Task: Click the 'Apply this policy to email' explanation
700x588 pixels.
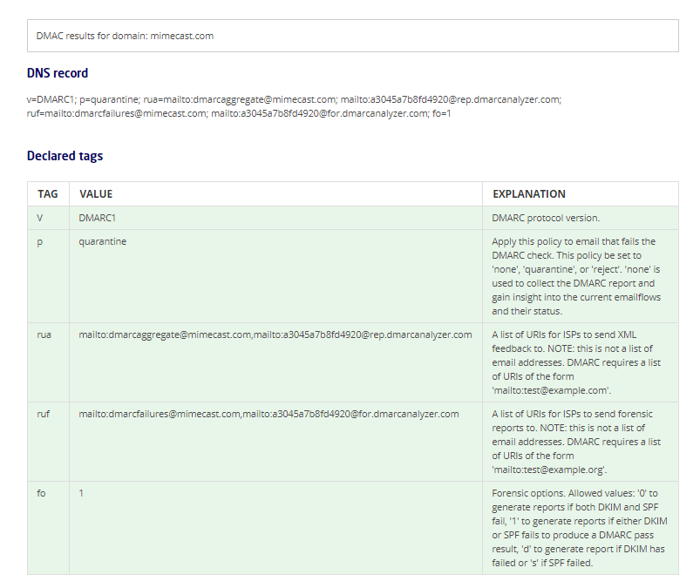Action: click(581, 276)
